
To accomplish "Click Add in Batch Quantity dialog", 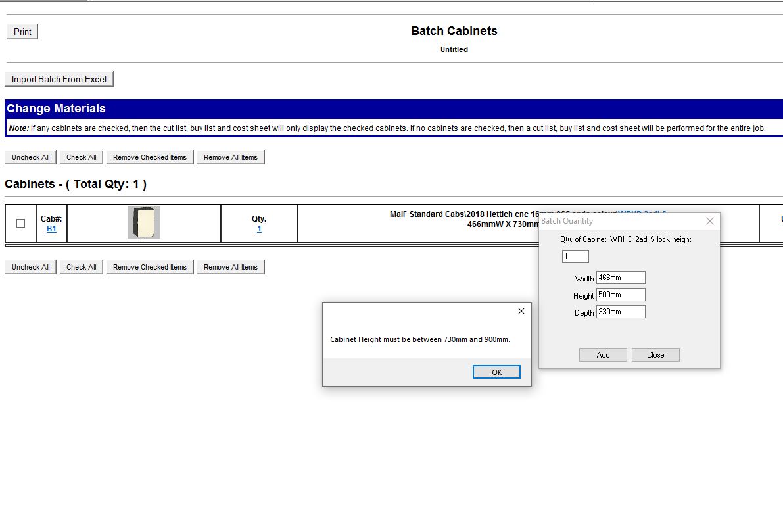I will point(603,355).
